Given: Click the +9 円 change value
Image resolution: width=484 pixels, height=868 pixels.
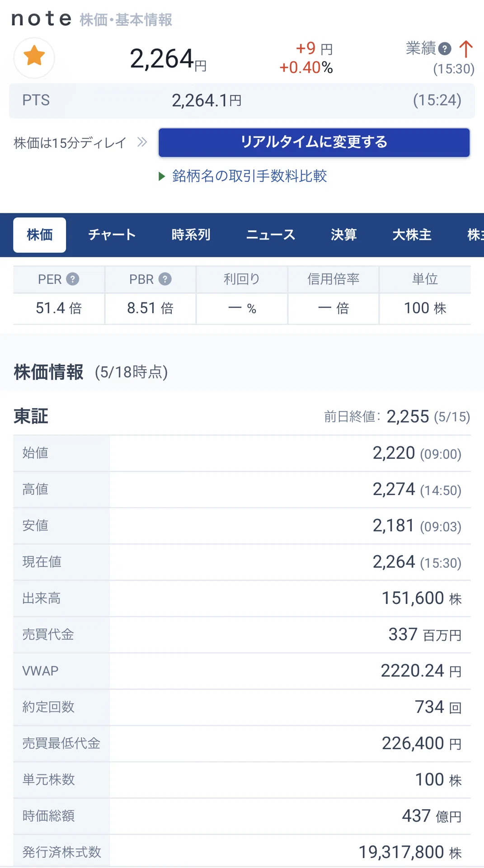Looking at the screenshot, I should coord(315,48).
